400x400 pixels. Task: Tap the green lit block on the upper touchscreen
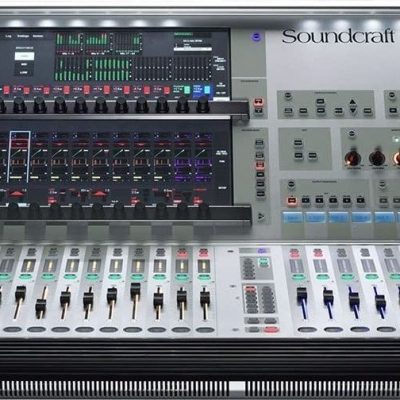click(x=187, y=89)
